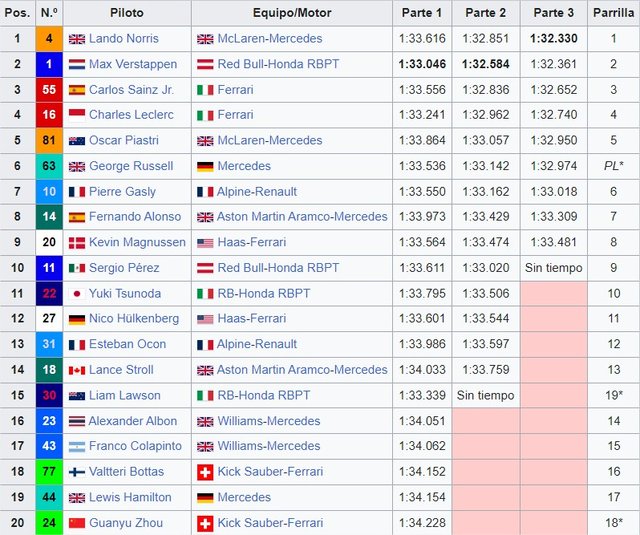Select the teal number 63 cell
This screenshot has width=640, height=535.
pos(49,166)
